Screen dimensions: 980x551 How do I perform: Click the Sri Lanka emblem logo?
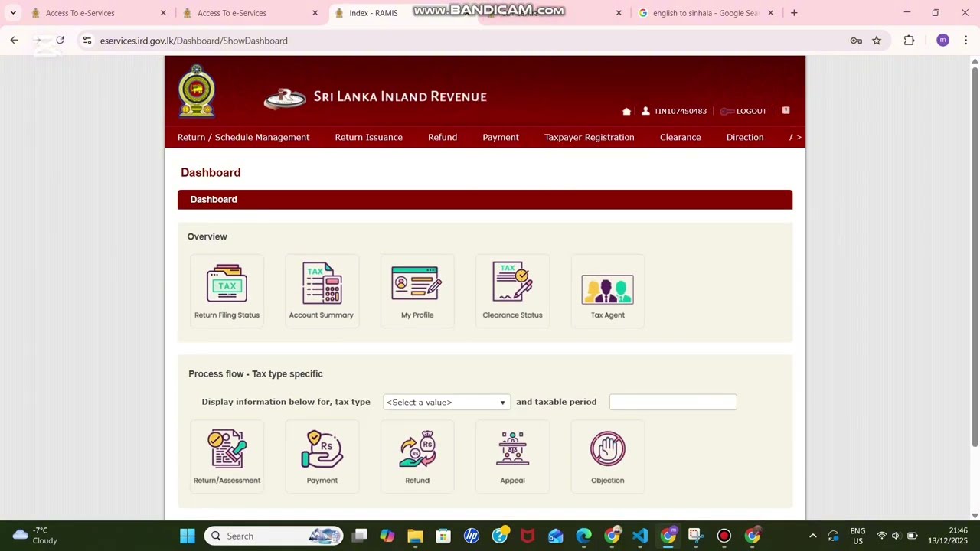[197, 91]
